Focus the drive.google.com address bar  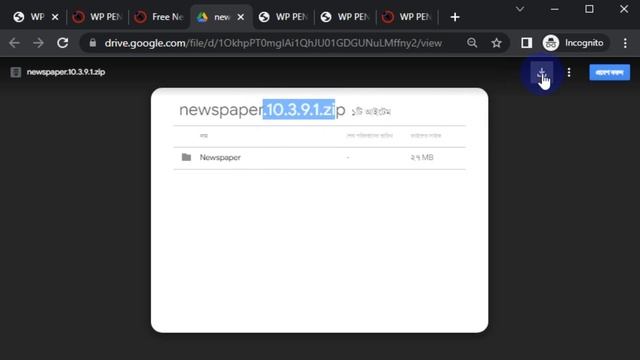click(273, 43)
